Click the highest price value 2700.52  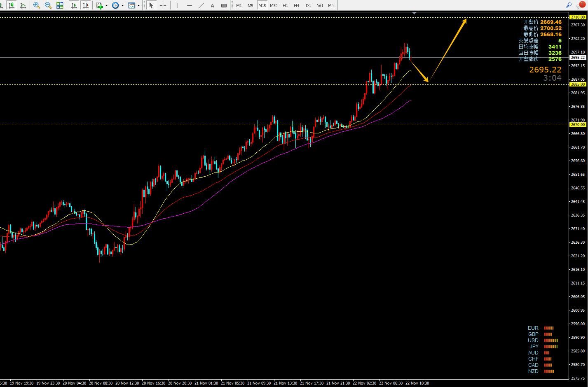point(551,28)
